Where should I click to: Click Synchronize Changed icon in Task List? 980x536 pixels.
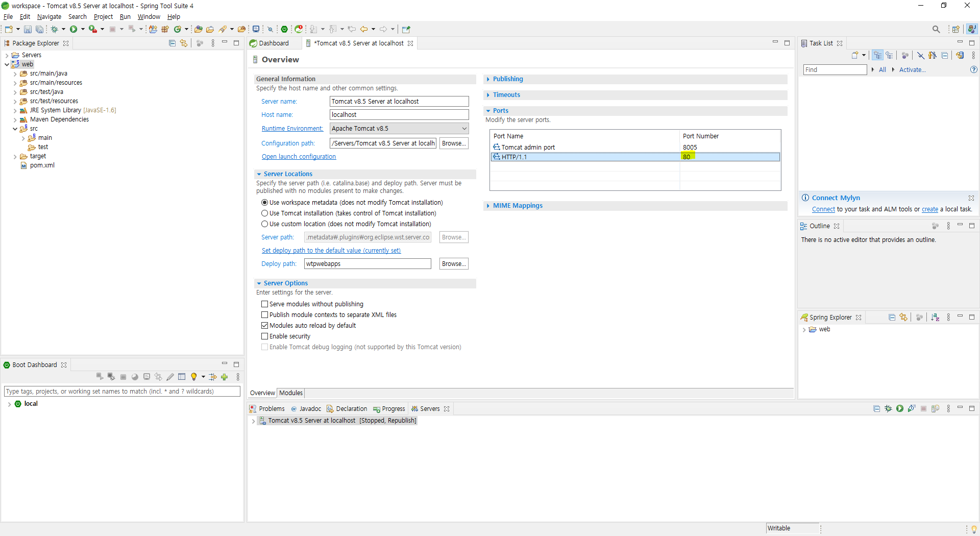pos(960,55)
